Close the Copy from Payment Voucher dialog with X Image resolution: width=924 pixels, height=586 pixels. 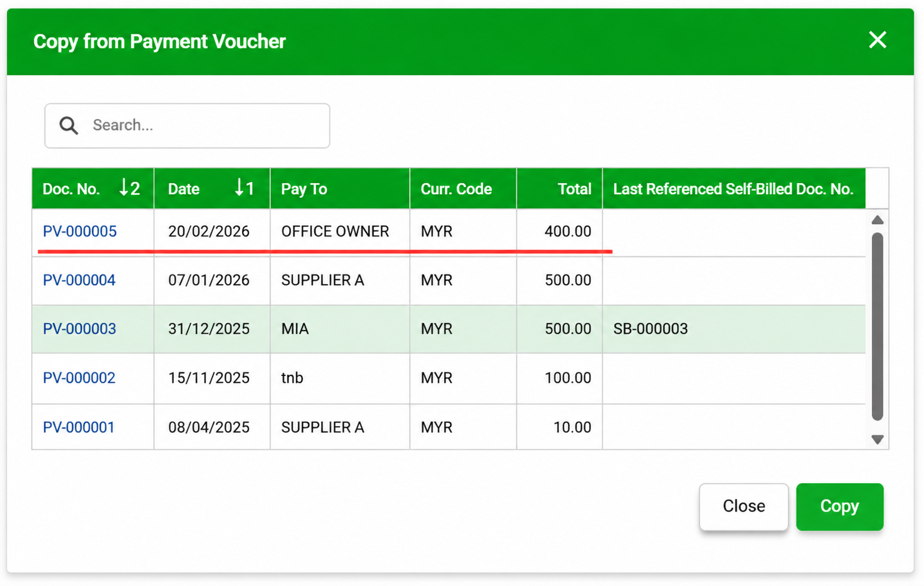click(x=877, y=40)
